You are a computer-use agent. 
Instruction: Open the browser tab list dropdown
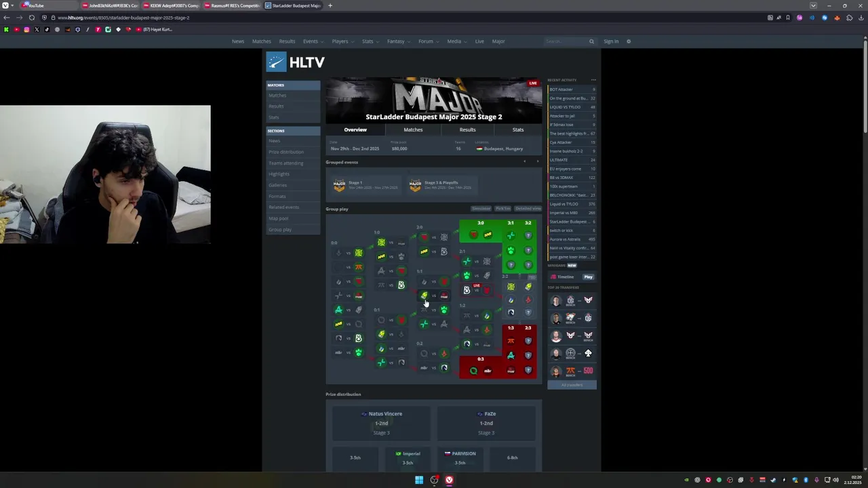coord(813,5)
